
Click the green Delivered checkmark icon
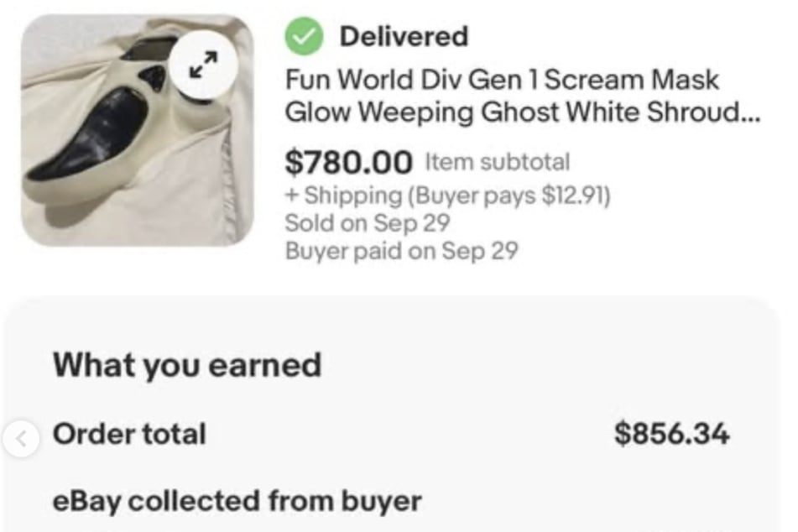305,36
